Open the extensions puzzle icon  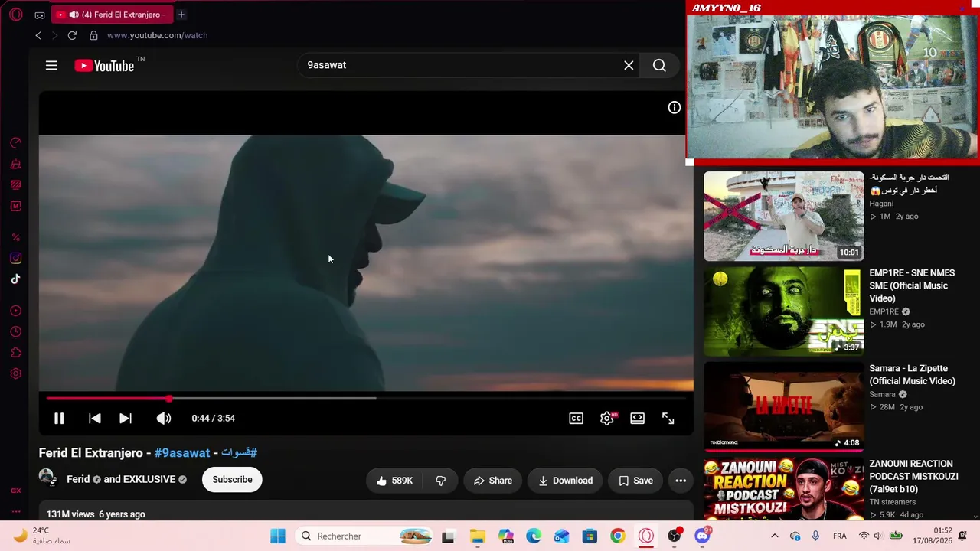tap(15, 353)
